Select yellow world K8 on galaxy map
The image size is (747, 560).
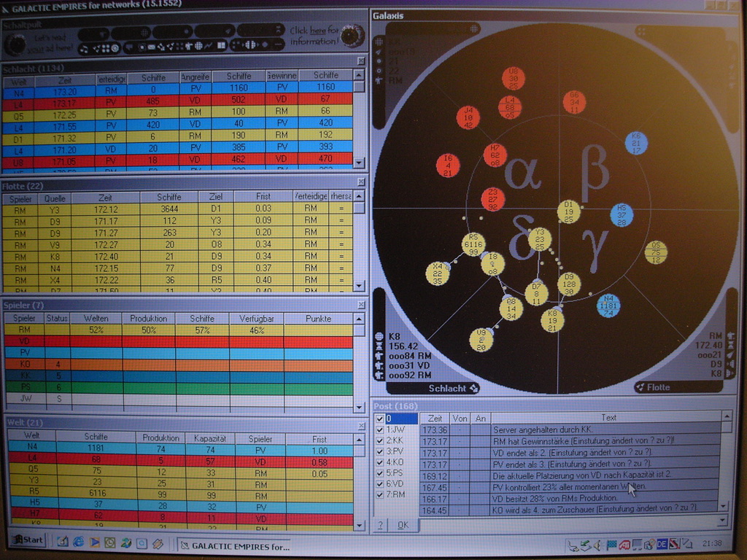552,320
